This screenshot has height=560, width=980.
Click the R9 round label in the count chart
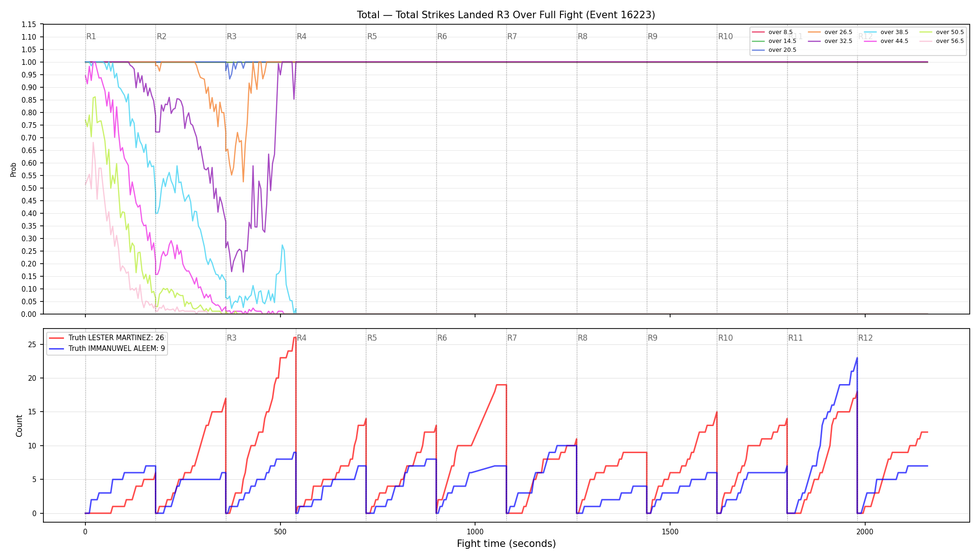(653, 338)
